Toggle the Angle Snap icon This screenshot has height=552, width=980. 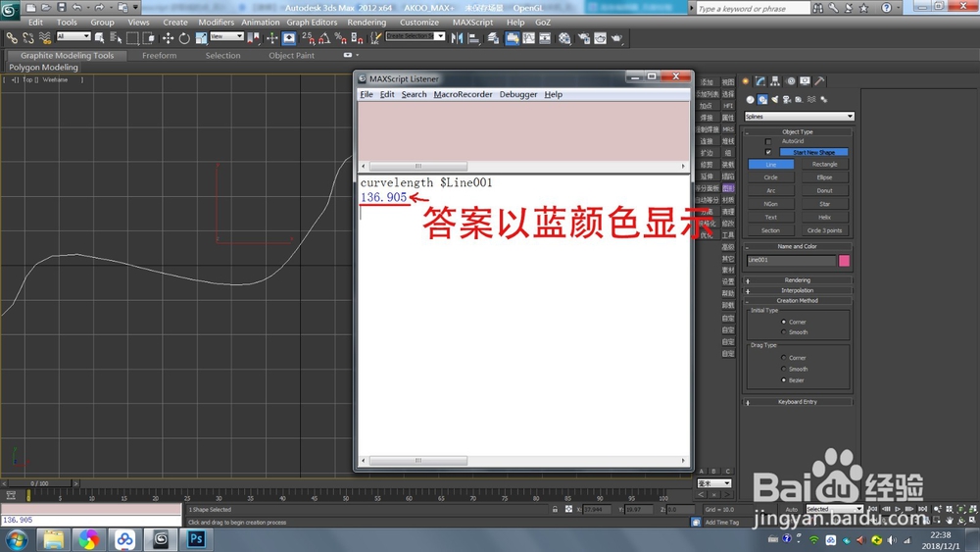[x=324, y=38]
